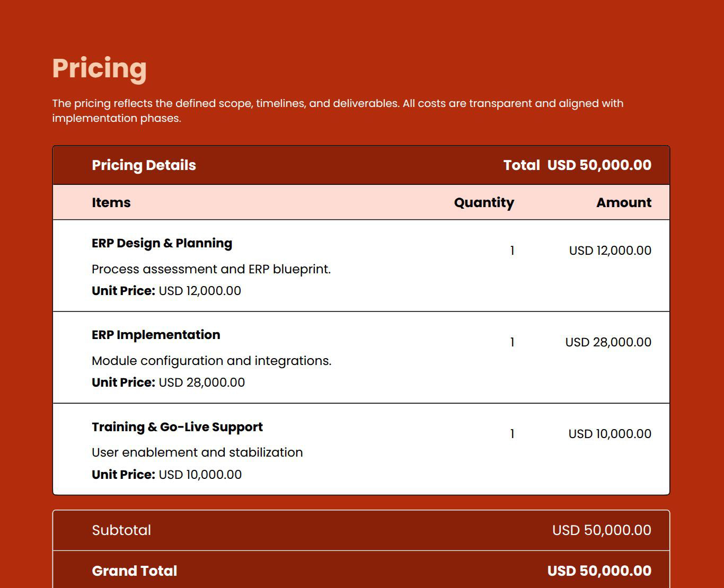Click the Subtotal row label

(121, 530)
